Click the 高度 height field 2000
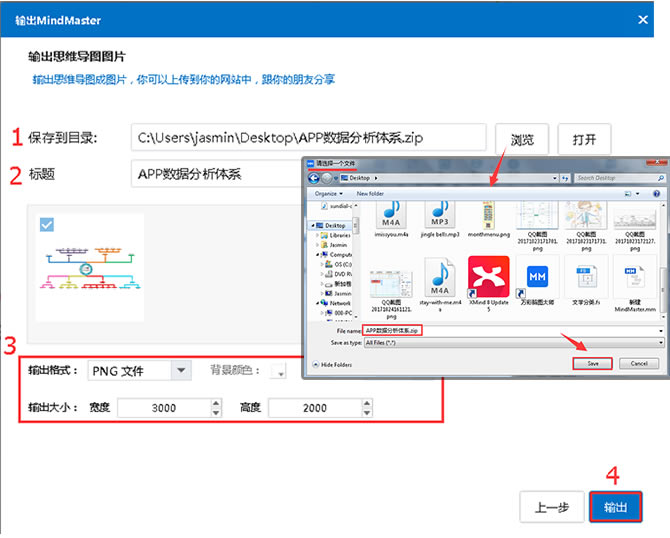670x538 pixels. pyautogui.click(x=315, y=408)
